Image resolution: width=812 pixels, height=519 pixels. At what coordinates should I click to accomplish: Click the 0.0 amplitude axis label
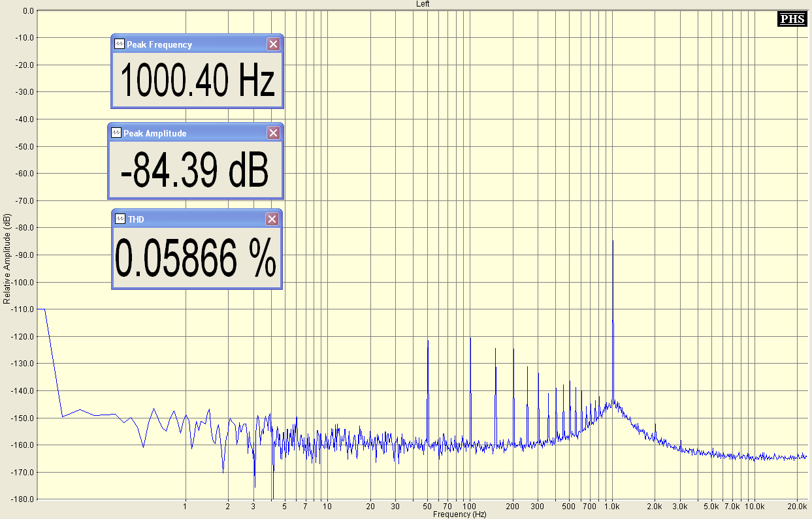tap(28, 11)
